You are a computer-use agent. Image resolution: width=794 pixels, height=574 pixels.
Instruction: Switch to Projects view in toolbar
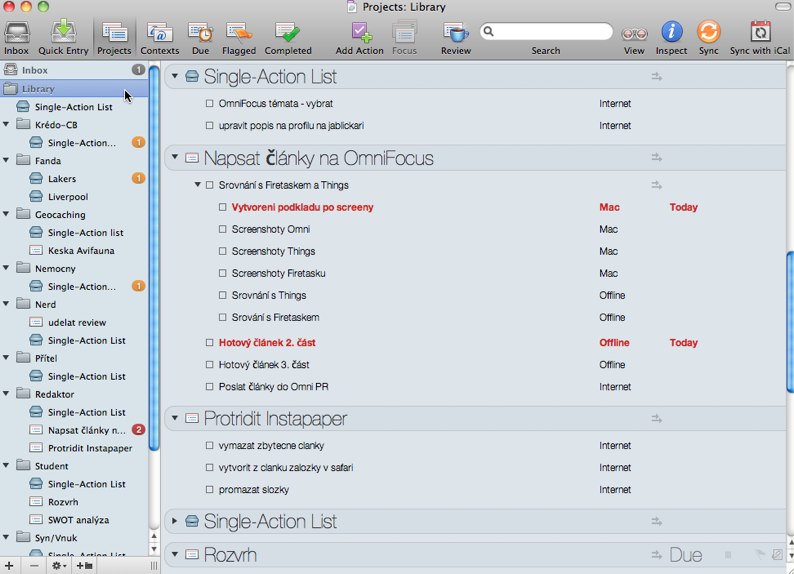(114, 38)
